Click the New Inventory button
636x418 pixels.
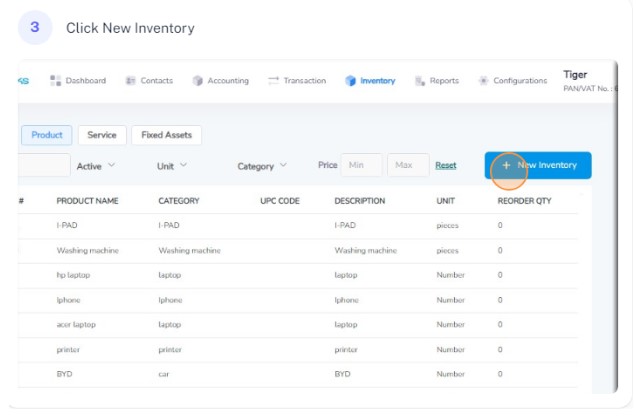538,165
